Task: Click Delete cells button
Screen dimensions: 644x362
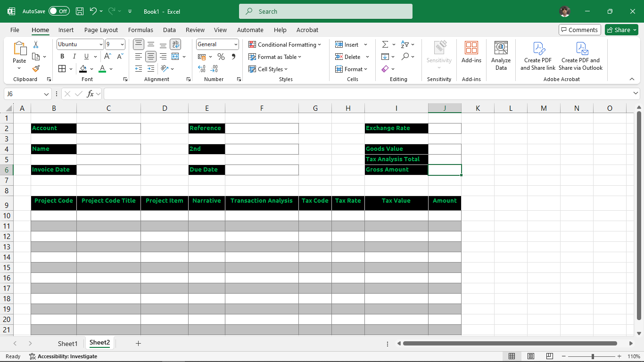Action: pyautogui.click(x=348, y=57)
